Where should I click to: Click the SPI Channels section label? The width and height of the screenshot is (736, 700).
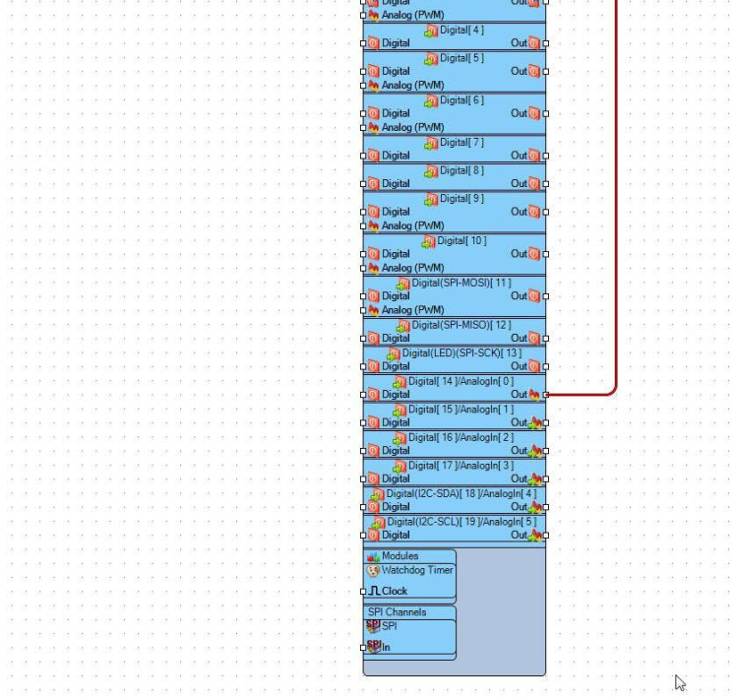click(398, 612)
